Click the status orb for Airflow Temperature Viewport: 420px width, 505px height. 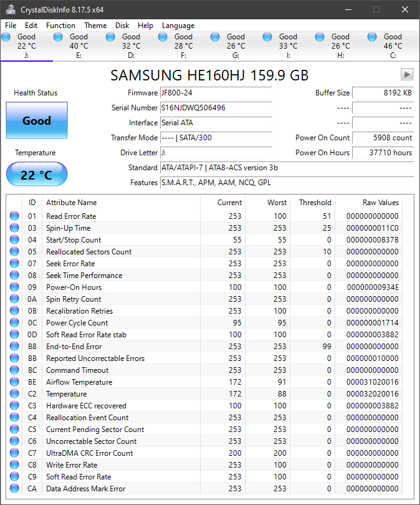coord(14,382)
